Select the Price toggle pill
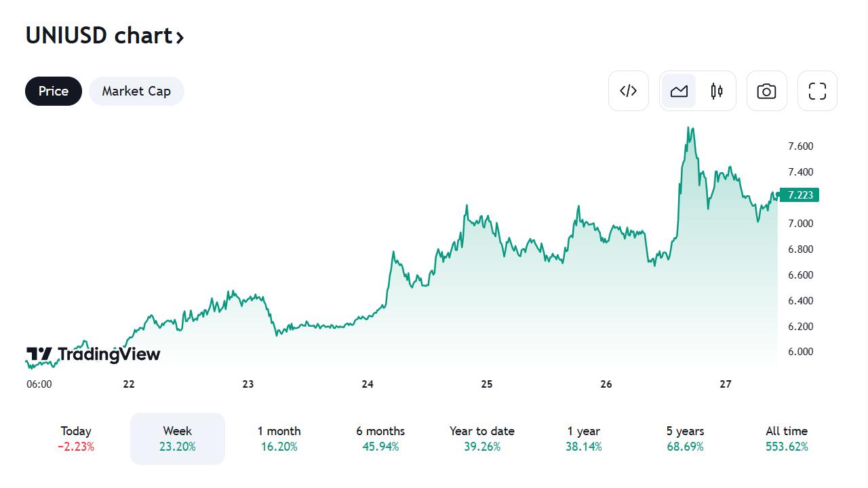The width and height of the screenshot is (868, 488). [54, 91]
